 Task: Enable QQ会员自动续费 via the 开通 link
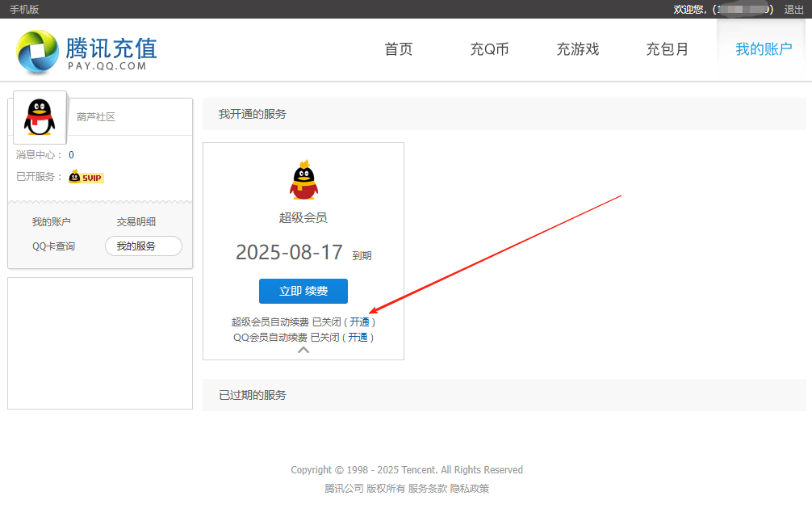tap(358, 337)
